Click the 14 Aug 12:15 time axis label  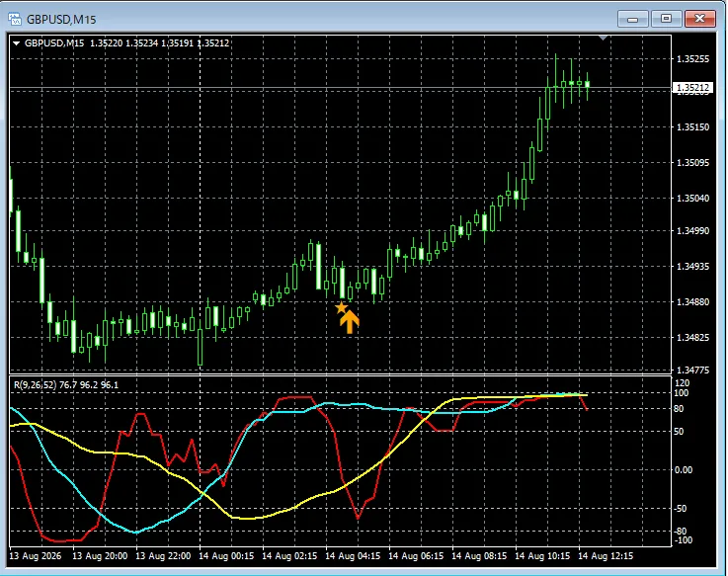[x=605, y=556]
